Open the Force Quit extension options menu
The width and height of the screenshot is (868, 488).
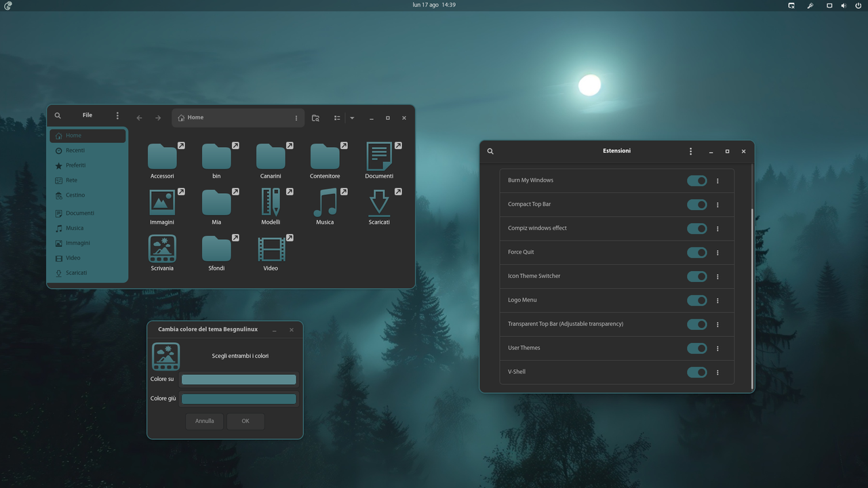tap(717, 253)
